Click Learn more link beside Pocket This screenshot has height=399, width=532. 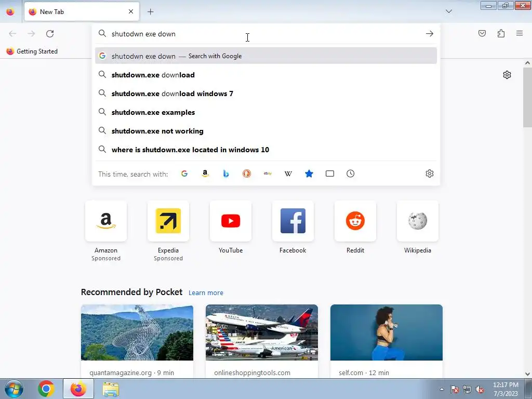click(206, 293)
